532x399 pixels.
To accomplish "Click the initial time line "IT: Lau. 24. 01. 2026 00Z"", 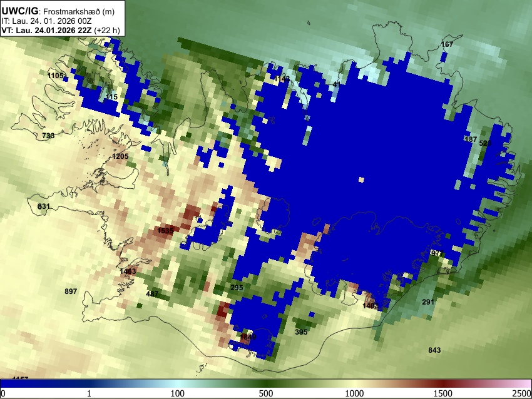I will (x=46, y=21).
